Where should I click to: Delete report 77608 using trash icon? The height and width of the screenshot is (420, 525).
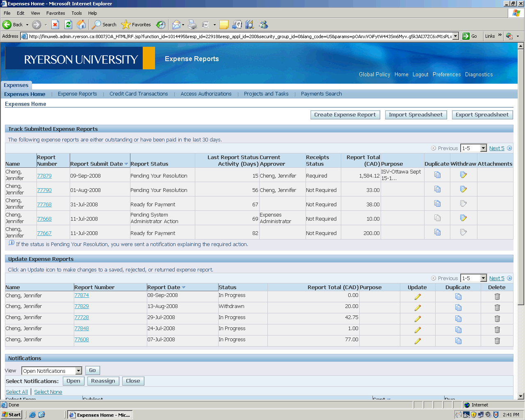pyautogui.click(x=497, y=341)
